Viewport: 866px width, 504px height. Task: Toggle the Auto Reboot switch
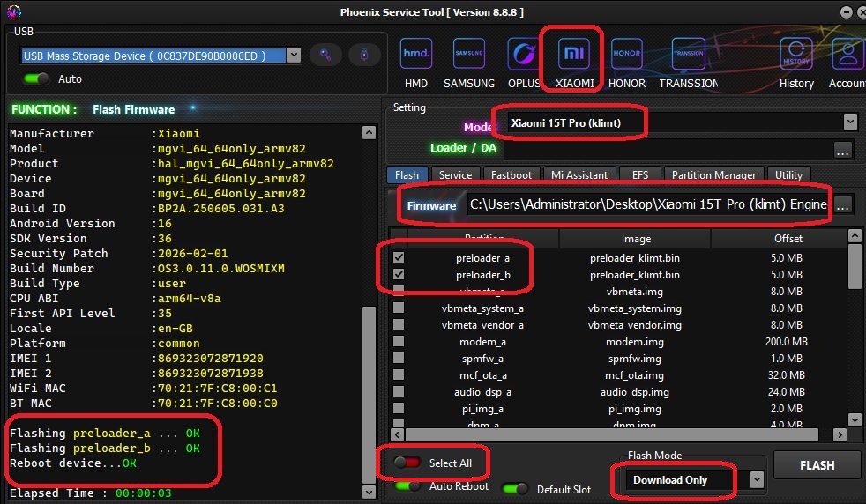408,485
